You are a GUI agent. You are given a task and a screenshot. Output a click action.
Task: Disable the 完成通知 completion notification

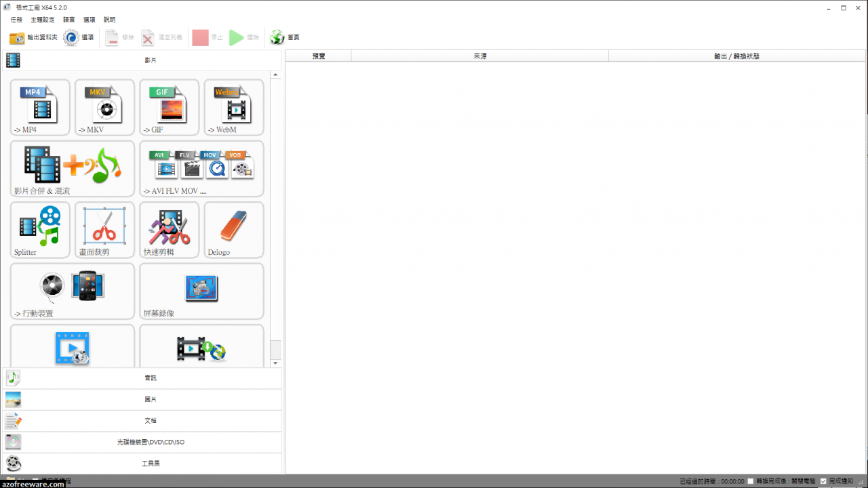coord(823,481)
